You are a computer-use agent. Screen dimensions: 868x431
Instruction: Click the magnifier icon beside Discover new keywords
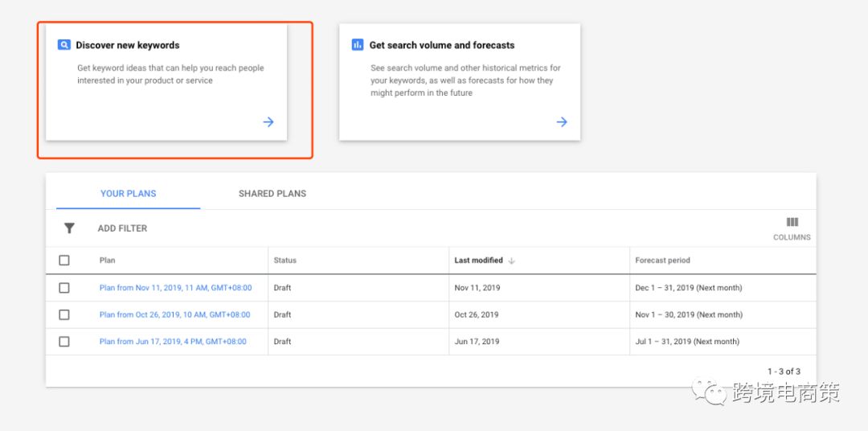pos(64,45)
